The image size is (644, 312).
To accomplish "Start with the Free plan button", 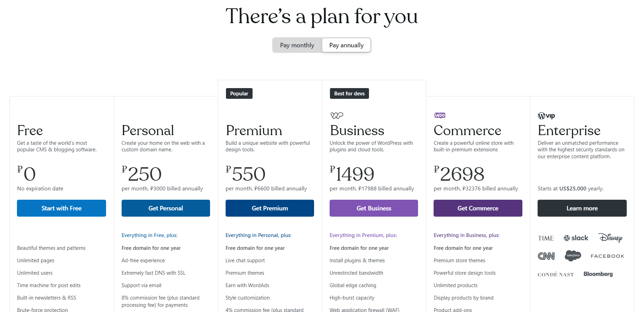I will [x=61, y=208].
